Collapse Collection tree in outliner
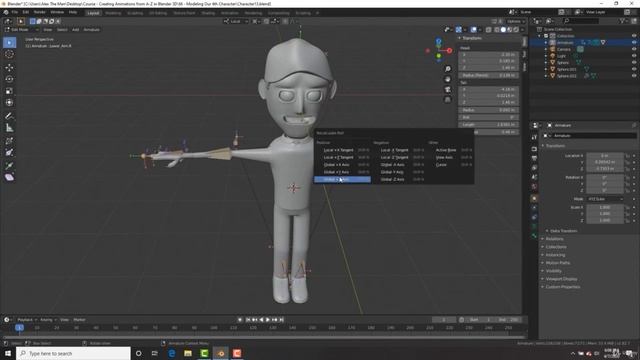Screen dimensions: 640x360 540,36
